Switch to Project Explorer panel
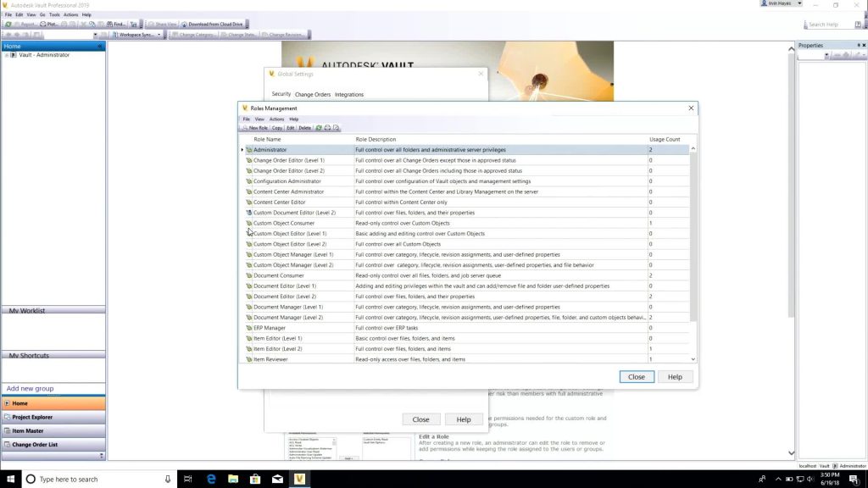This screenshot has width=868, height=488. [x=34, y=417]
